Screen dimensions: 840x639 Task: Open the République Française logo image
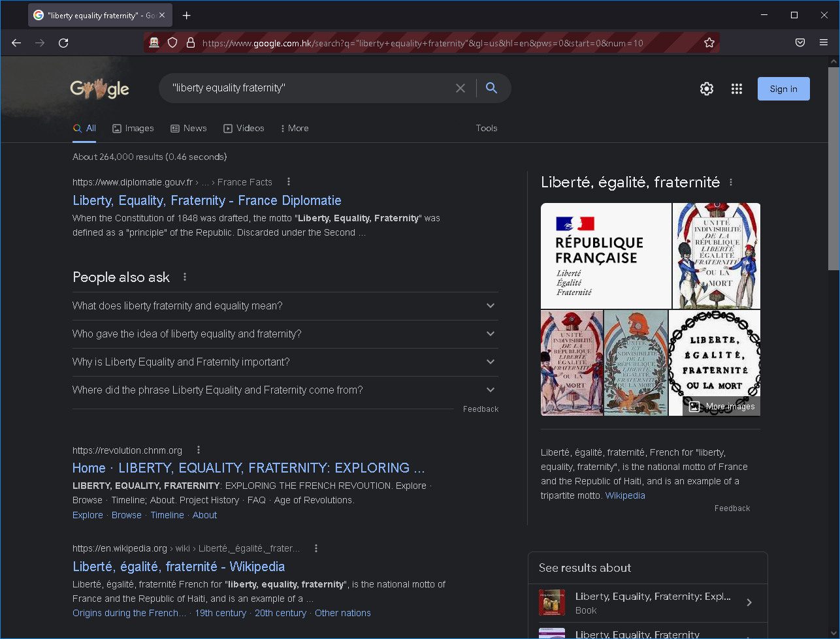point(606,256)
